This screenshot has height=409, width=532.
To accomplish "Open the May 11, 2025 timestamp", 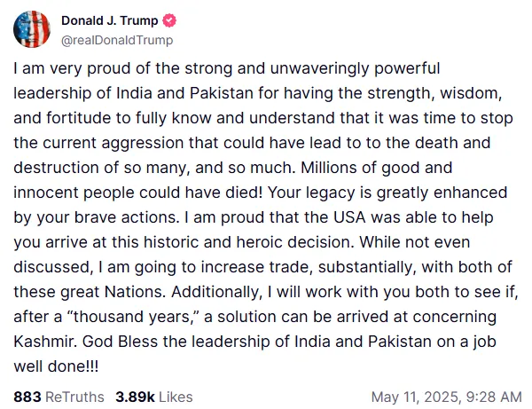I will [x=447, y=397].
